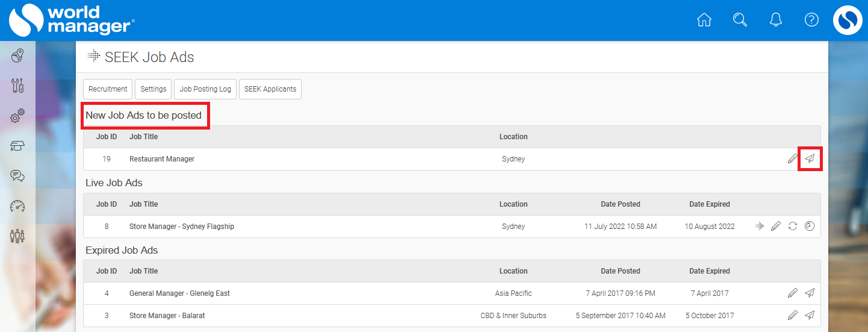Viewport: 868px width, 332px height.
Task: Open the tools sidebar icon
Action: coord(17,86)
